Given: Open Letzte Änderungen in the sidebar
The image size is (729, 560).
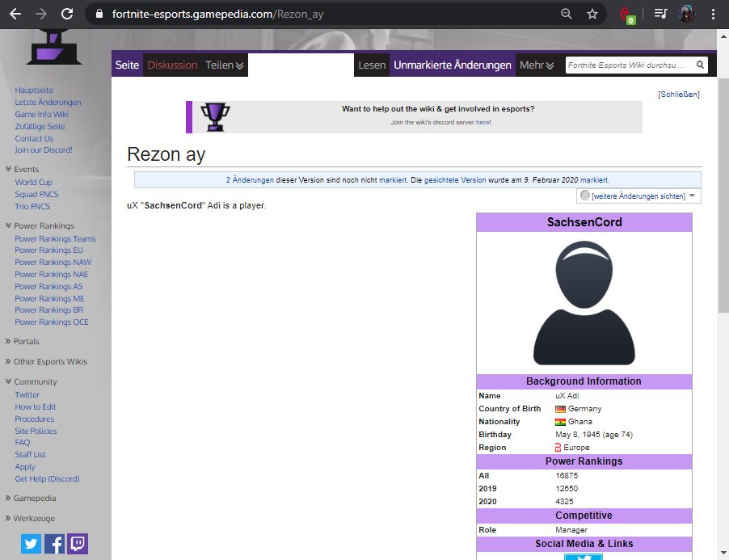Looking at the screenshot, I should (48, 102).
